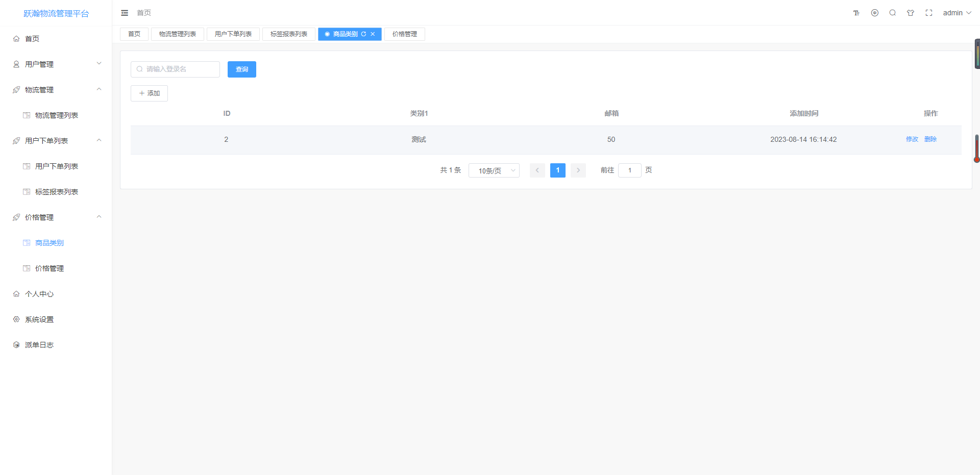Viewport: 980px width, 475px height.
Task: Open 个人中心 in the sidebar
Action: 56,294
